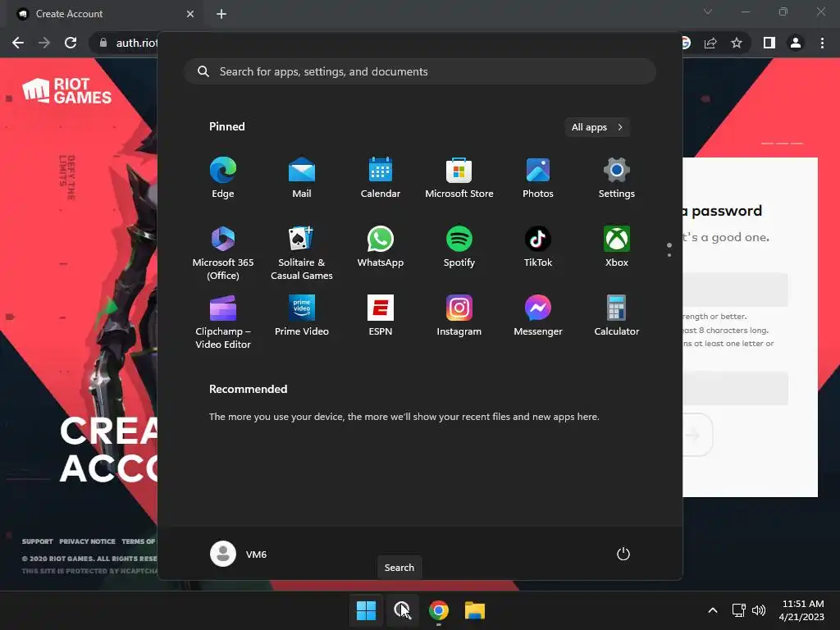Open Messenger
This screenshot has height=630, width=840.
coord(538,316)
